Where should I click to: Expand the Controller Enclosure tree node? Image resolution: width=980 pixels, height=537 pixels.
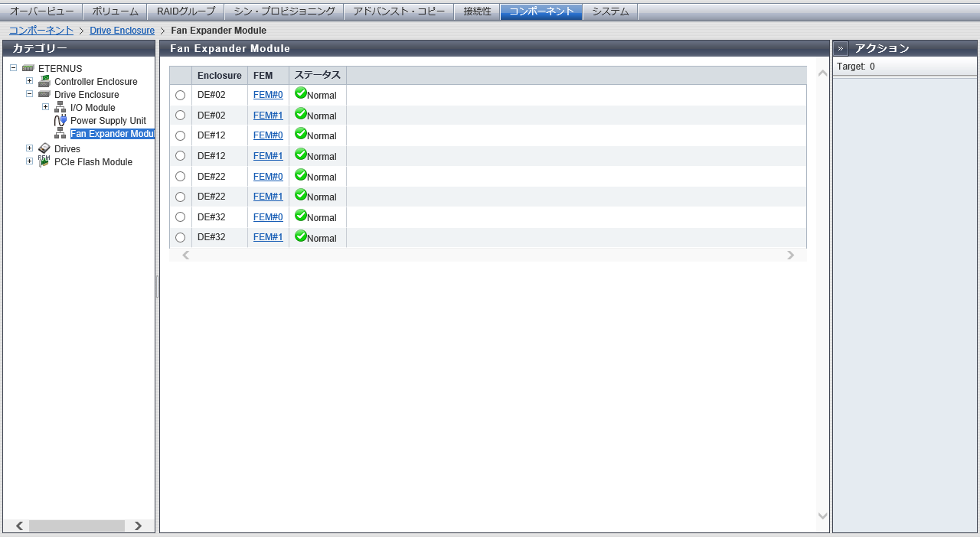point(29,81)
